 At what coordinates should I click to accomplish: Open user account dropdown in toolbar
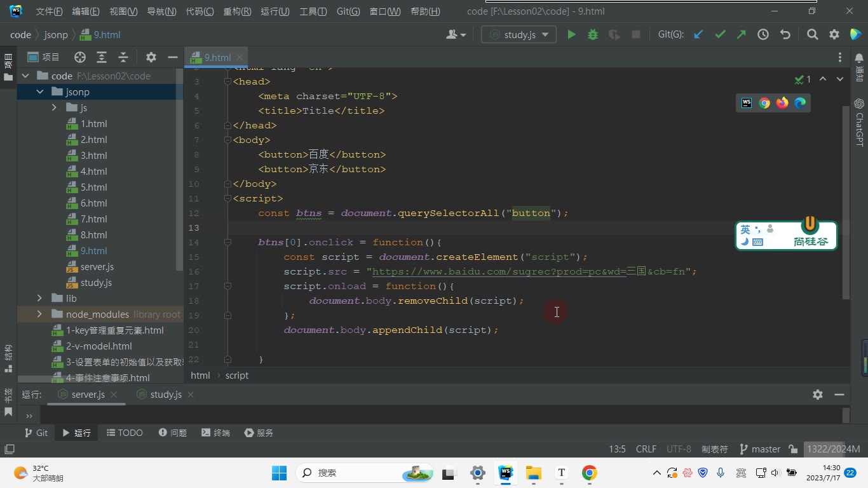click(456, 35)
